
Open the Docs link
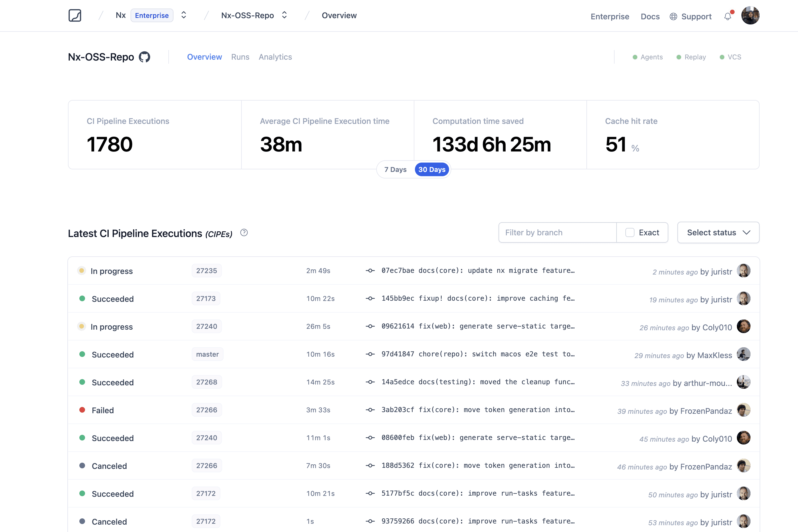click(650, 16)
